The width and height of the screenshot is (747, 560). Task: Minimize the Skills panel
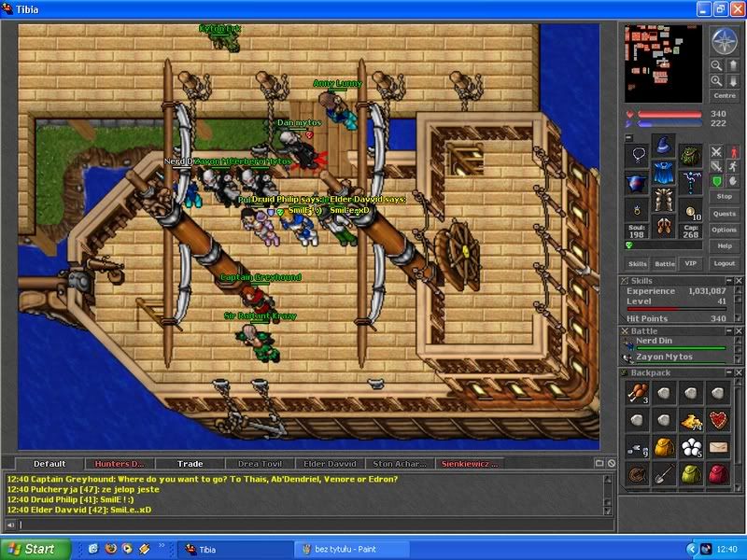[728, 281]
